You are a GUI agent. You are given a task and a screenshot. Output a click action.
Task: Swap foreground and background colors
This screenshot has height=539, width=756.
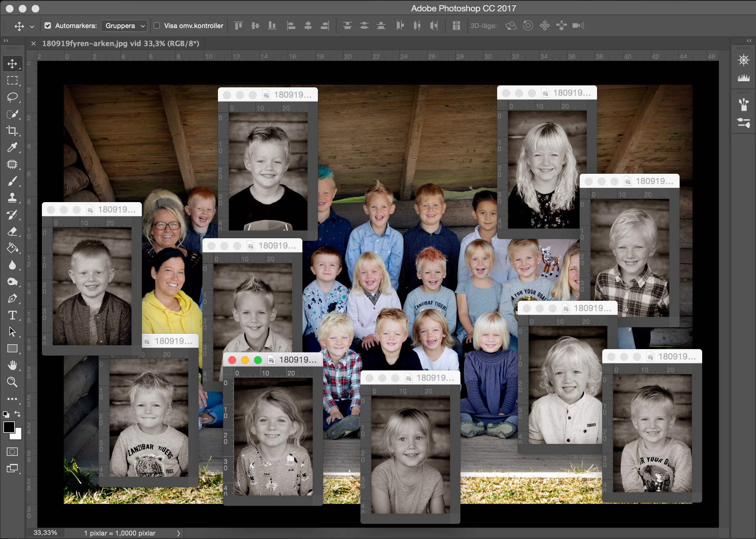(x=18, y=414)
